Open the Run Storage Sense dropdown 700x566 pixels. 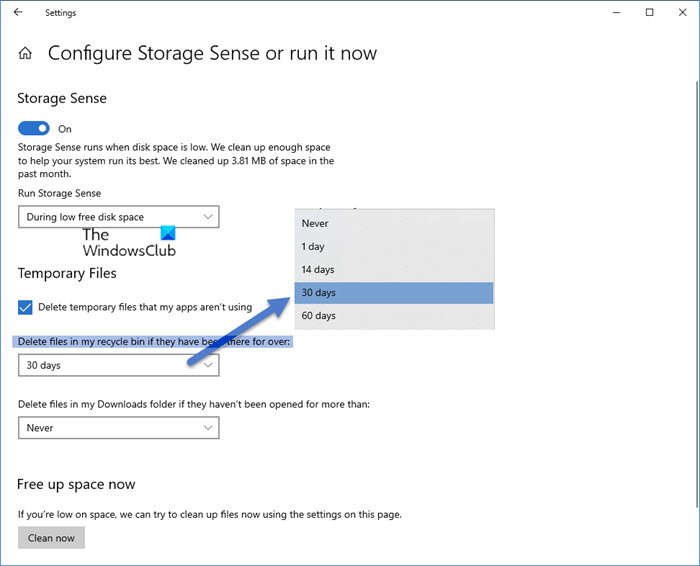click(118, 217)
